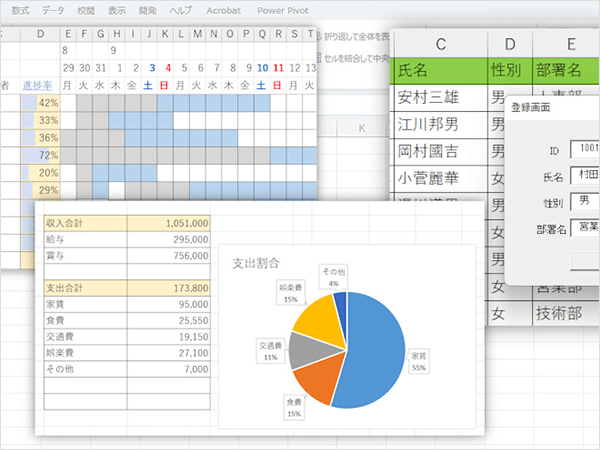This screenshot has height=450, width=600.
Task: Select the 295,000 salary value cell
Action: 168,240
